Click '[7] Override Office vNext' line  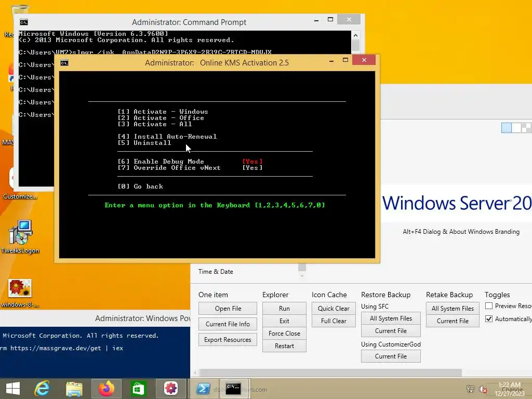click(x=190, y=168)
